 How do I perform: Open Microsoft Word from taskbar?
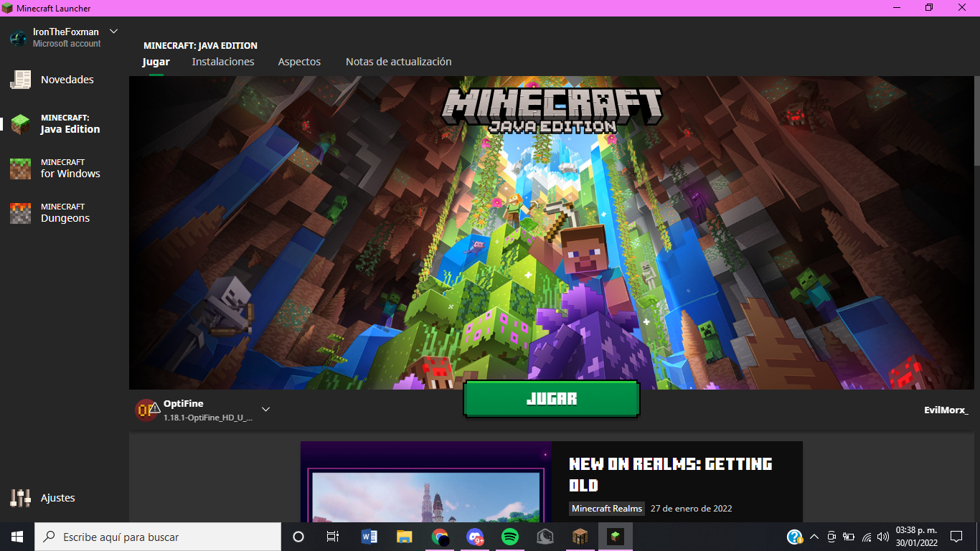click(369, 537)
